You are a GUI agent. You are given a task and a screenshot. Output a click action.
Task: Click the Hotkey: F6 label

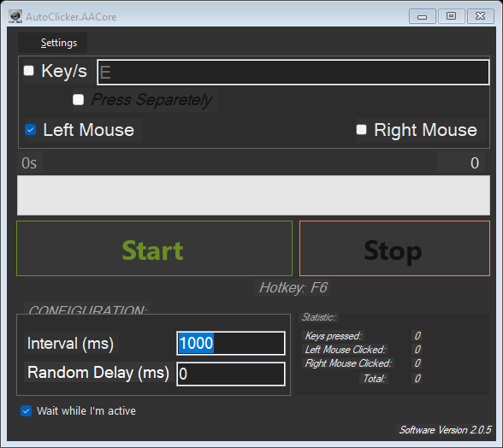tap(293, 287)
